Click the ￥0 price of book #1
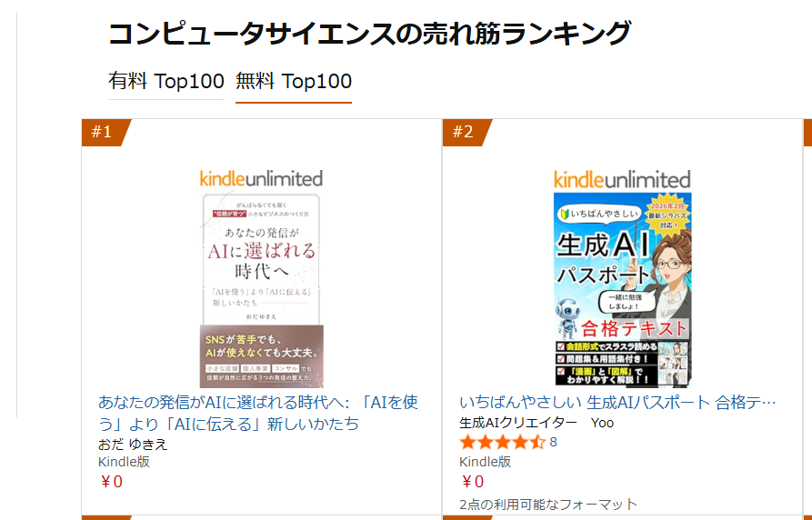The image size is (812, 520). pos(110,482)
